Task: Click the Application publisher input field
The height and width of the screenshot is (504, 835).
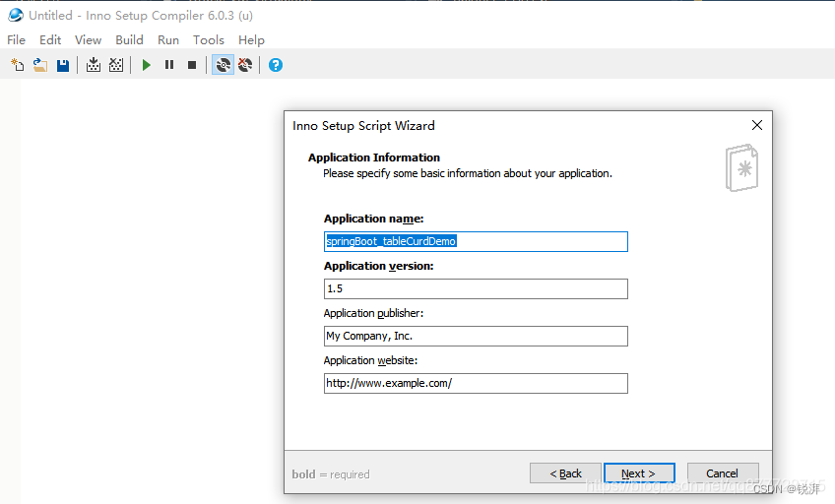Action: coord(476,336)
